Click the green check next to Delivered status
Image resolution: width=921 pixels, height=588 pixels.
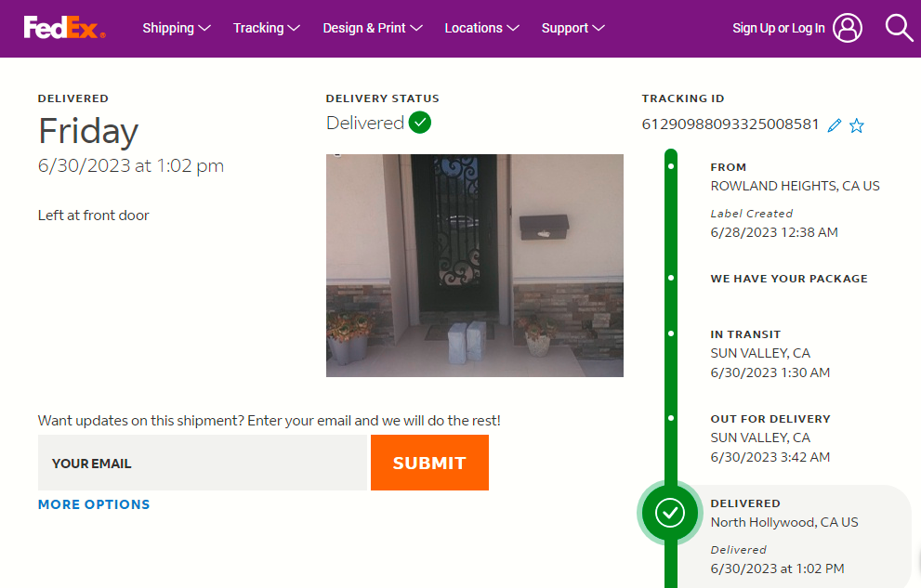[x=420, y=123]
